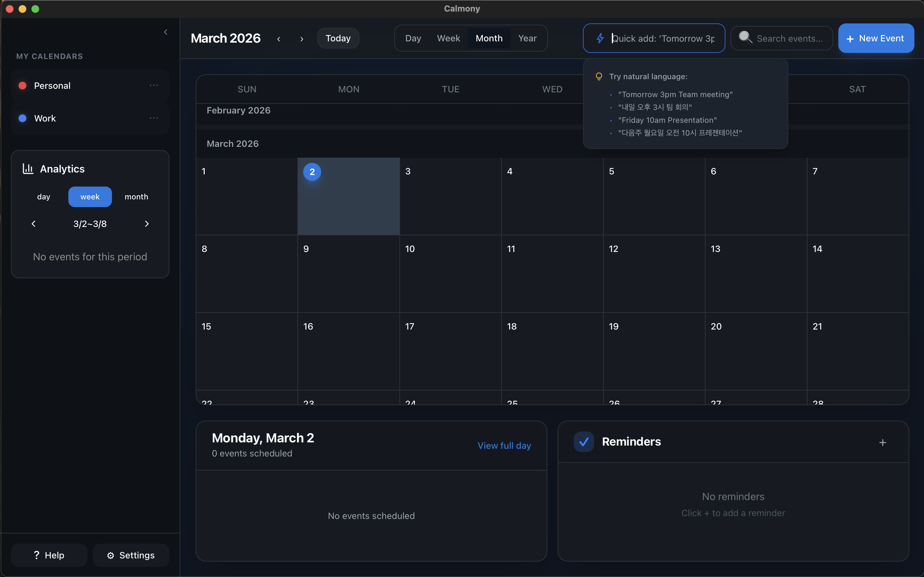
Task: Click the lightning icon beside Quick add
Action: tap(600, 38)
